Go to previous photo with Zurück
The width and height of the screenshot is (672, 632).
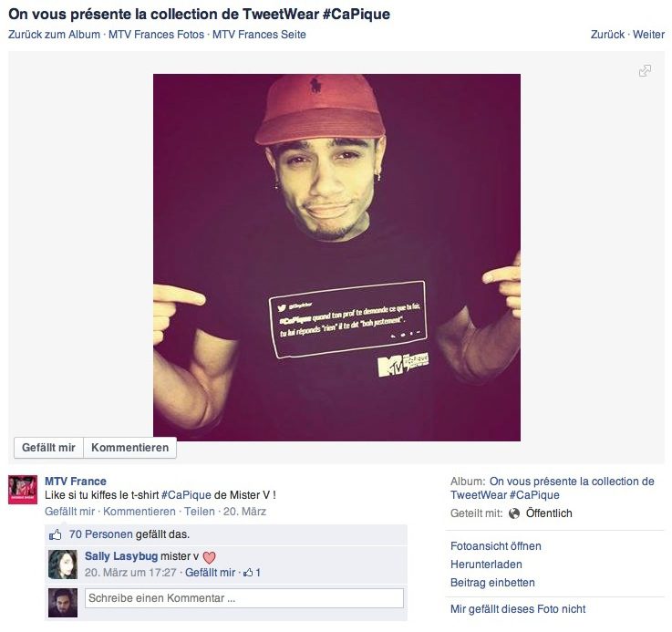tap(607, 35)
